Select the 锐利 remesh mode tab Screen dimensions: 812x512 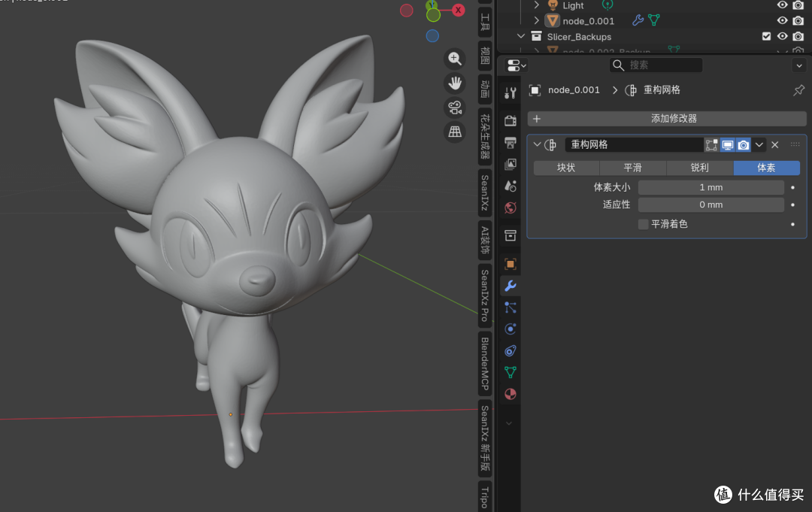[x=700, y=168]
